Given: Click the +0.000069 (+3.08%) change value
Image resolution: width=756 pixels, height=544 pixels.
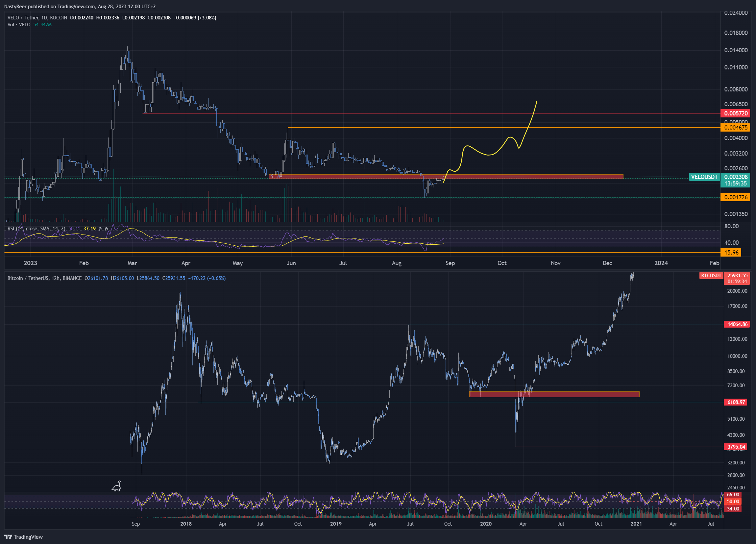Looking at the screenshot, I should pos(195,18).
